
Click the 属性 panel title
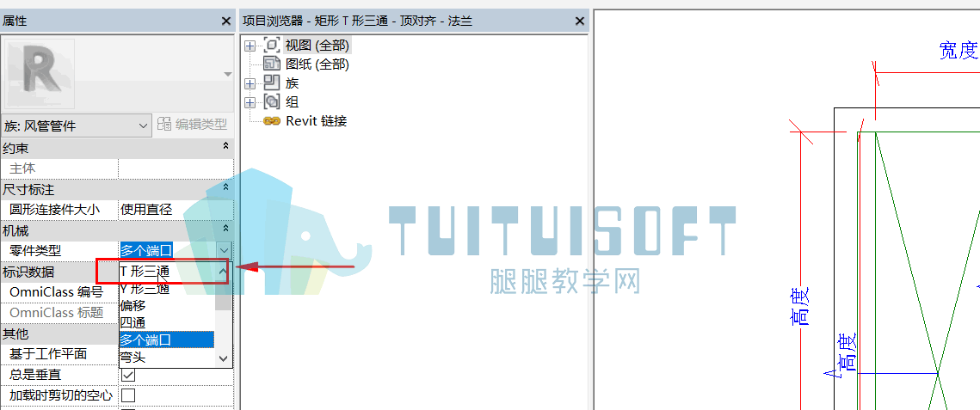pyautogui.click(x=15, y=21)
